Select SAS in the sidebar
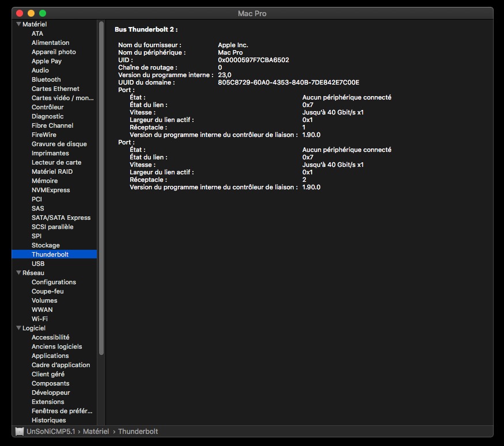 (37, 208)
